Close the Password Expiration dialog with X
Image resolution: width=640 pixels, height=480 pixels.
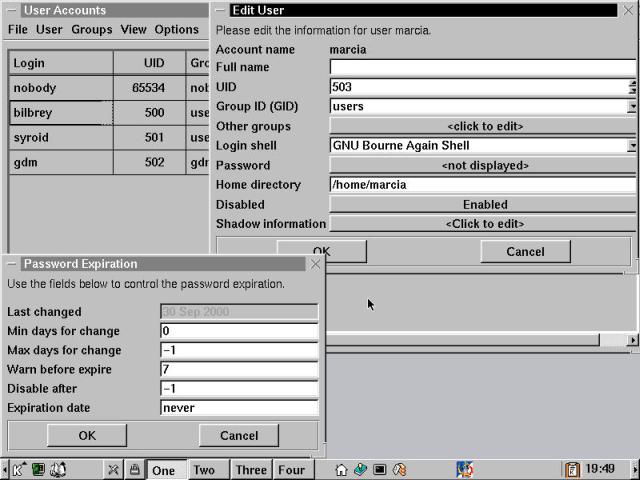pos(316,264)
